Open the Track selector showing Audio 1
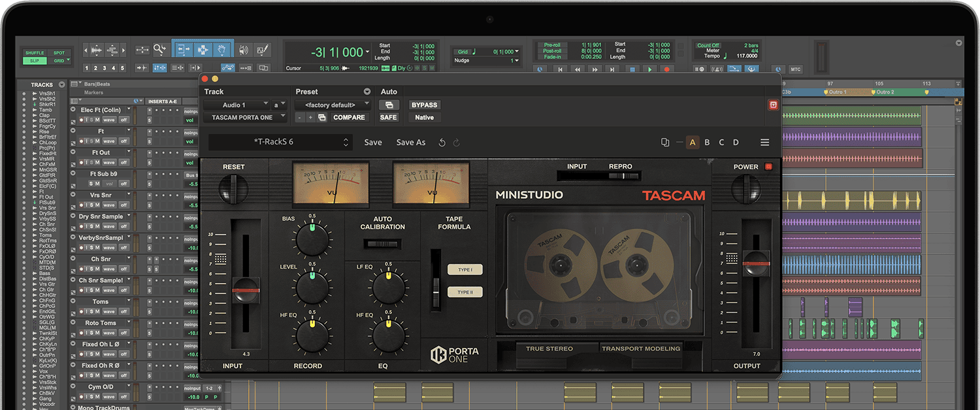The width and height of the screenshot is (980, 410). click(244, 105)
